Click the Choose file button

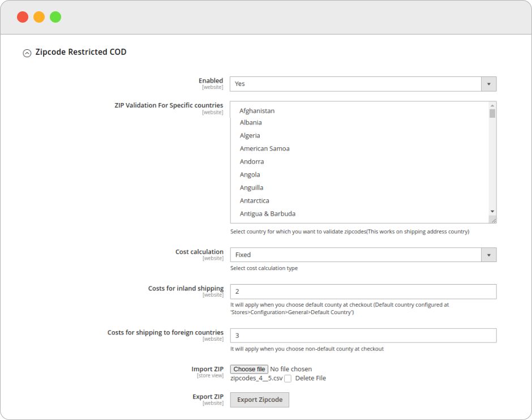(x=249, y=369)
